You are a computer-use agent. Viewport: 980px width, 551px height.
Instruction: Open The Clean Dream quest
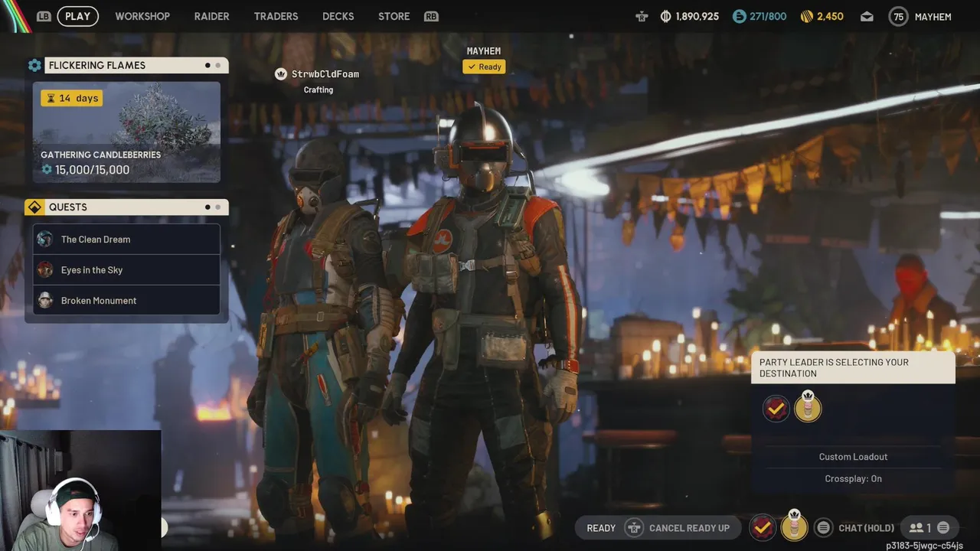pyautogui.click(x=126, y=239)
